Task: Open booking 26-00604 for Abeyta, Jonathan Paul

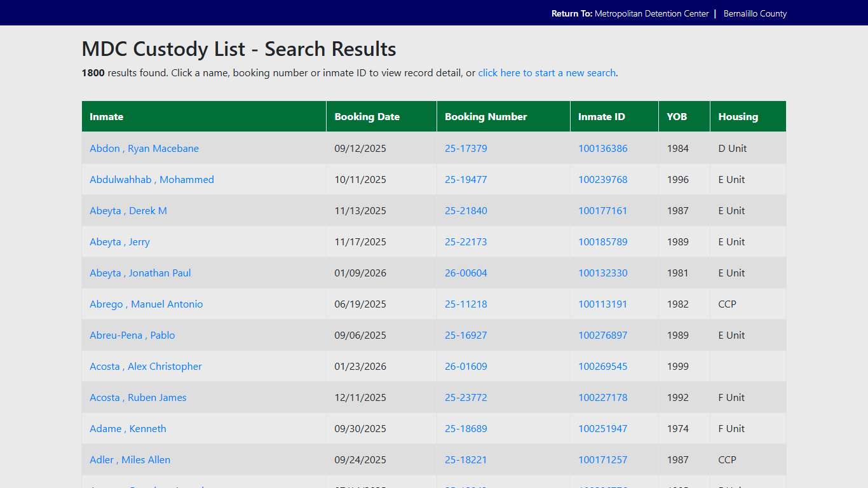Action: [x=466, y=273]
